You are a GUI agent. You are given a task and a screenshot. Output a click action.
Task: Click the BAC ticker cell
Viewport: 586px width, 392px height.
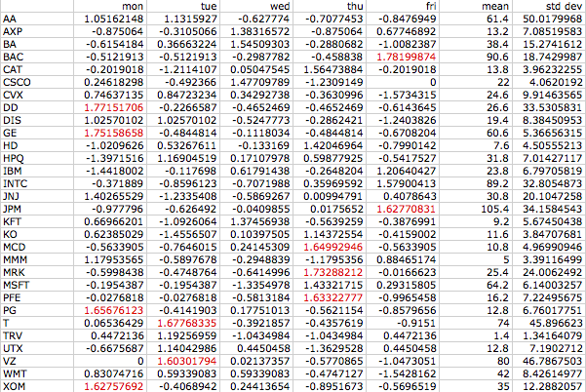tap(37, 57)
